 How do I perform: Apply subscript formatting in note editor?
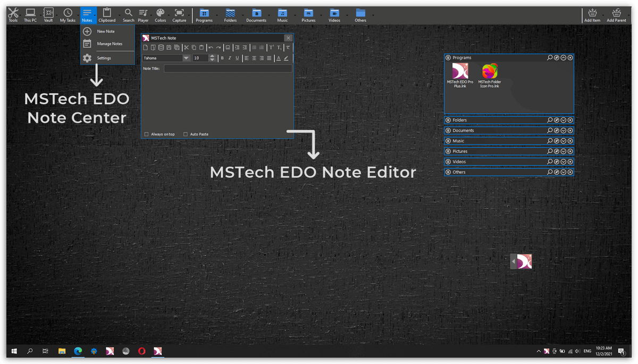tap(279, 47)
